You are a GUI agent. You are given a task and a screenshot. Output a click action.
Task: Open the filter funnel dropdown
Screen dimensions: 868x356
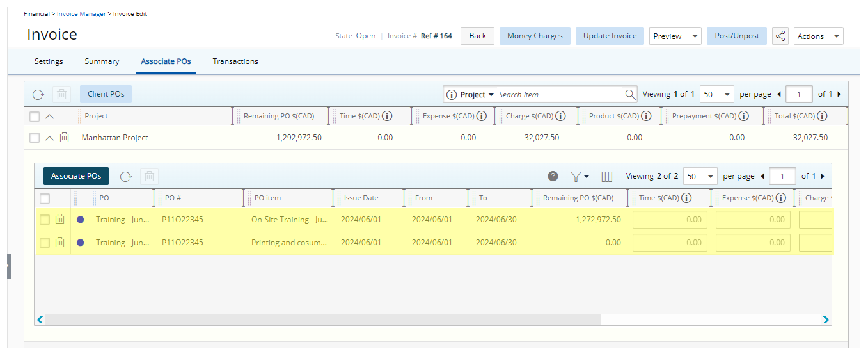pyautogui.click(x=580, y=176)
